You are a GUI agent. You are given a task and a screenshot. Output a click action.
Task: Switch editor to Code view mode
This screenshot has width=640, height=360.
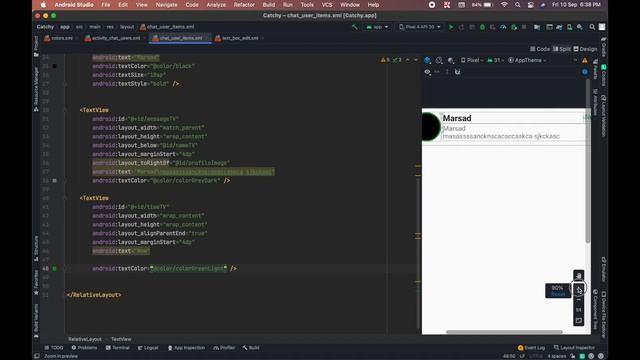pos(540,49)
